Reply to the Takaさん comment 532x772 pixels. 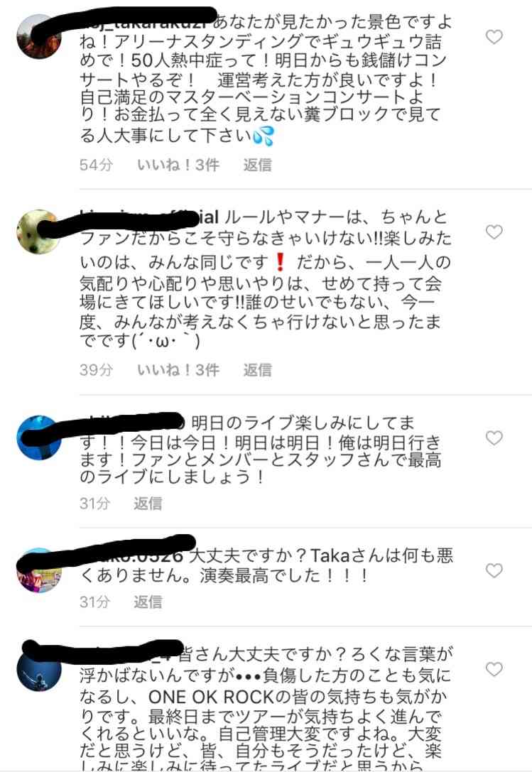(147, 602)
